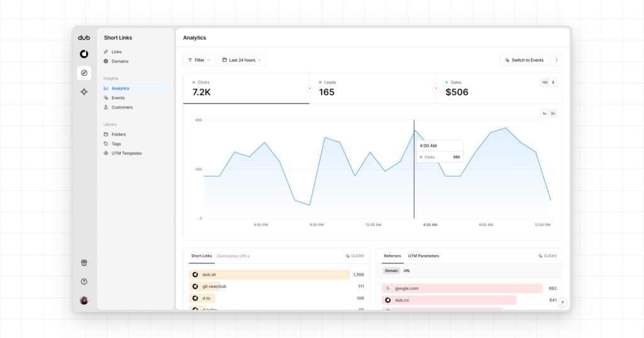Screen dimensions: 644x338
Task: Select the URL sub-tab under Referrers
Action: pyautogui.click(x=407, y=271)
